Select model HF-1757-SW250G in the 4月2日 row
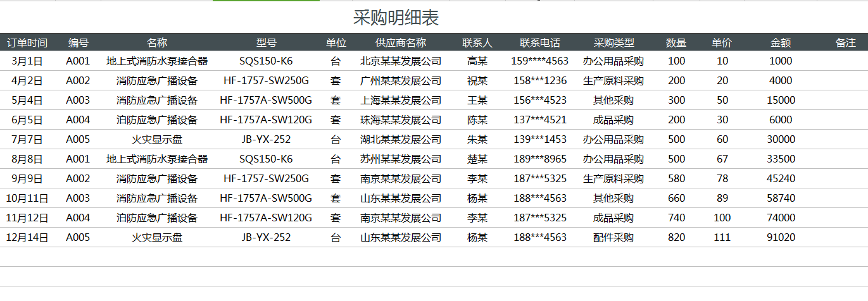 (x=267, y=81)
